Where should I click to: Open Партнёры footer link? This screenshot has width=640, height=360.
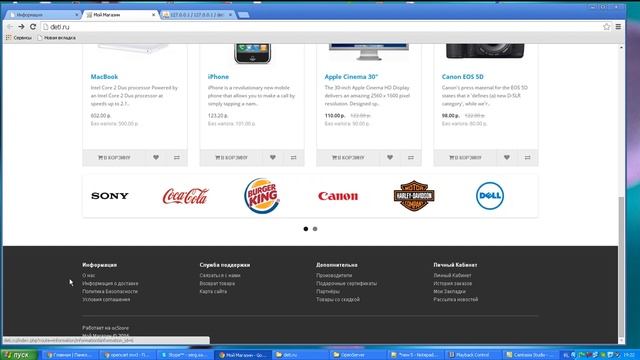[x=328, y=291]
